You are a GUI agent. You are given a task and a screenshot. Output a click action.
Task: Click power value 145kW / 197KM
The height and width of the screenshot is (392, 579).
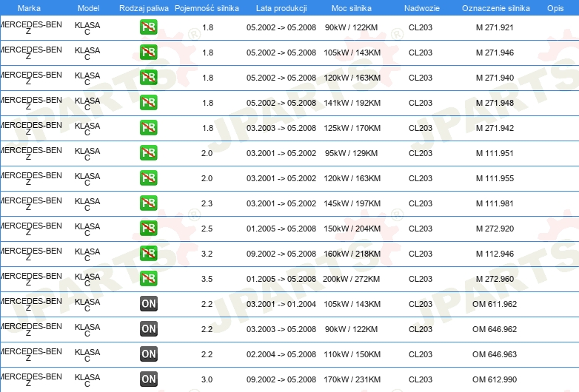[x=352, y=203]
